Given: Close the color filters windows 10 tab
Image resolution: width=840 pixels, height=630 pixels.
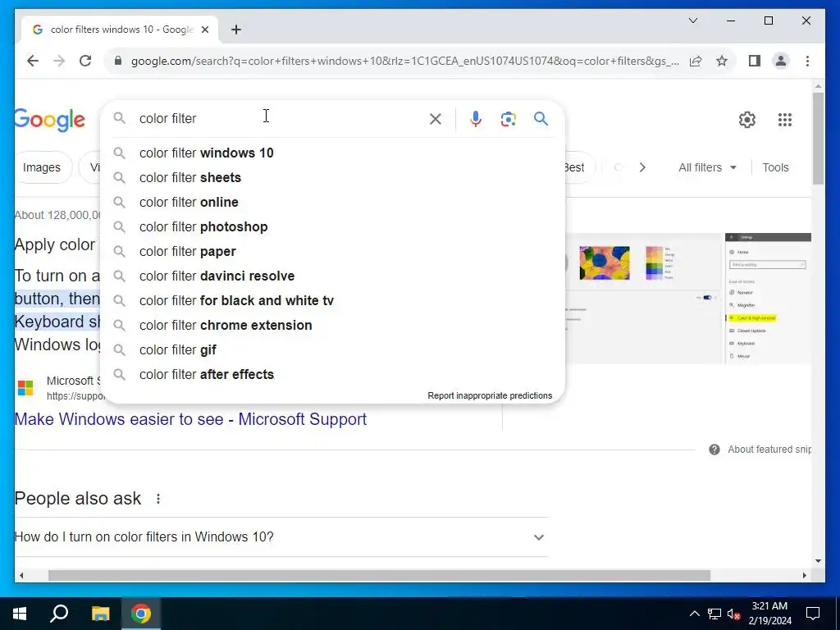Looking at the screenshot, I should [204, 30].
